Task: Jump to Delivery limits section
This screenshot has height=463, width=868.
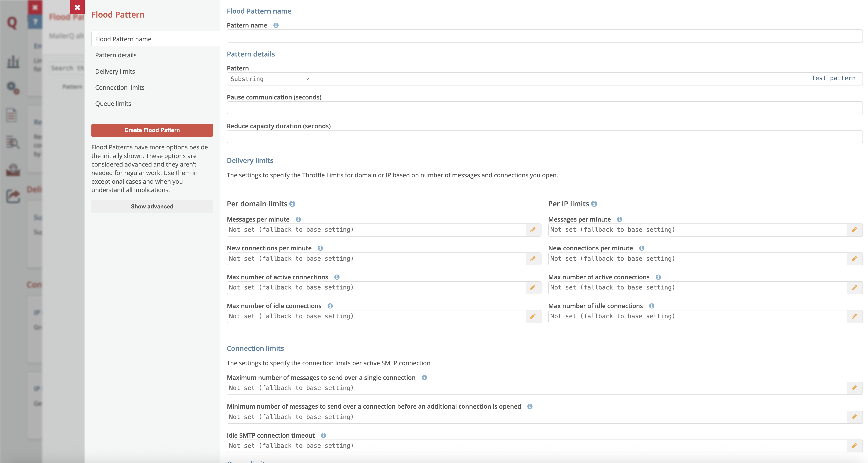Action: [x=115, y=72]
